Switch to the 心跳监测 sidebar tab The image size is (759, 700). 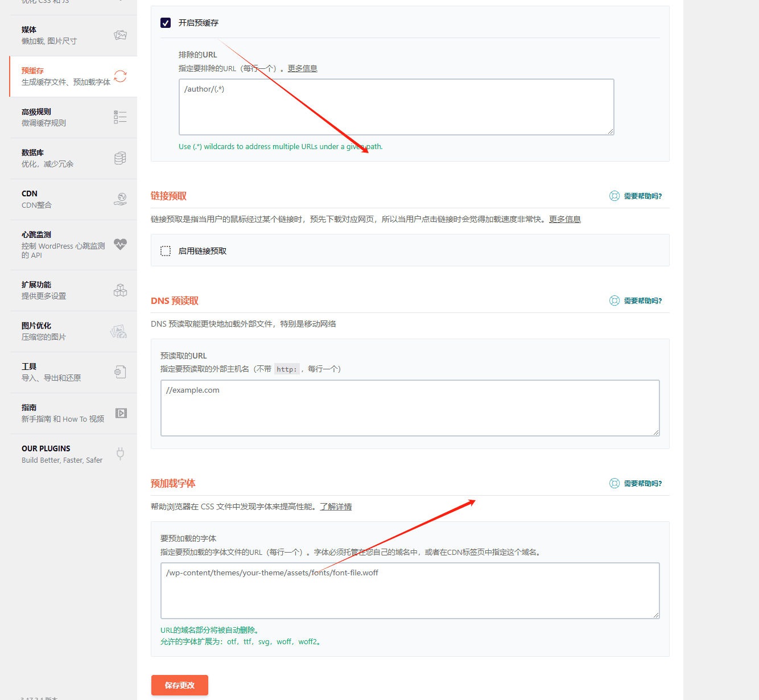pyautogui.click(x=73, y=245)
